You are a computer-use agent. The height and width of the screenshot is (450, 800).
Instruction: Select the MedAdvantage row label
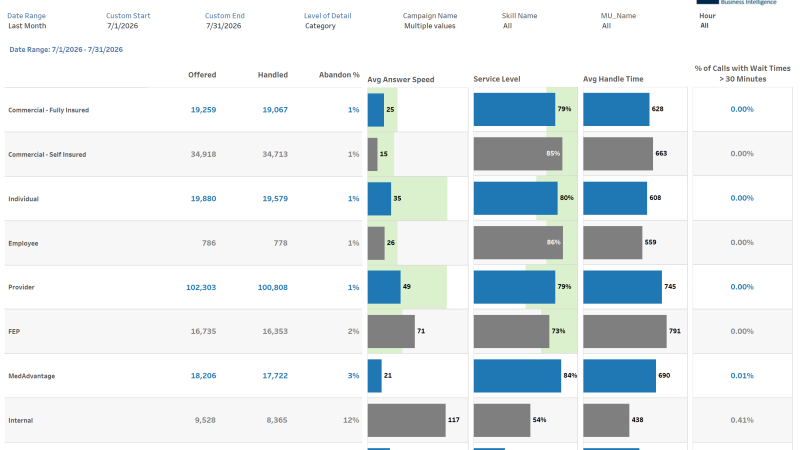pos(32,376)
